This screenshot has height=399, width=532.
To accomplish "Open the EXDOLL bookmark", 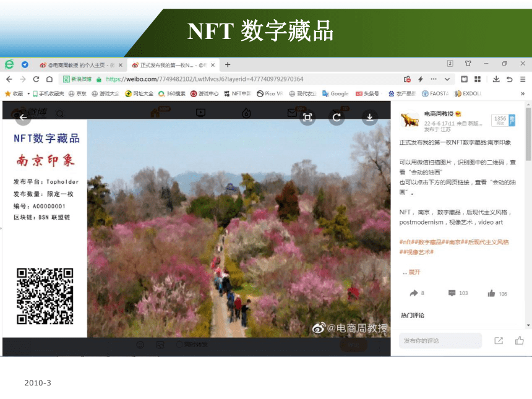I will 468,93.
